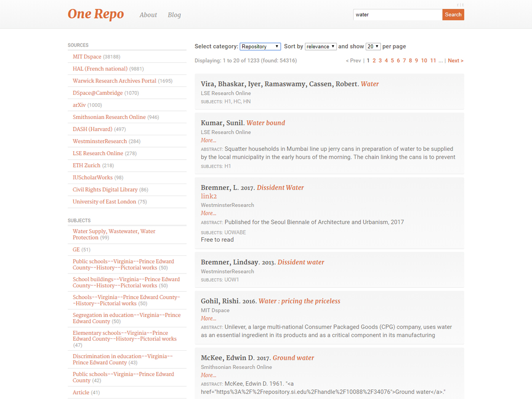Viewport: 532px width, 399px height.
Task: Open the results per page dropdown
Action: [373, 47]
